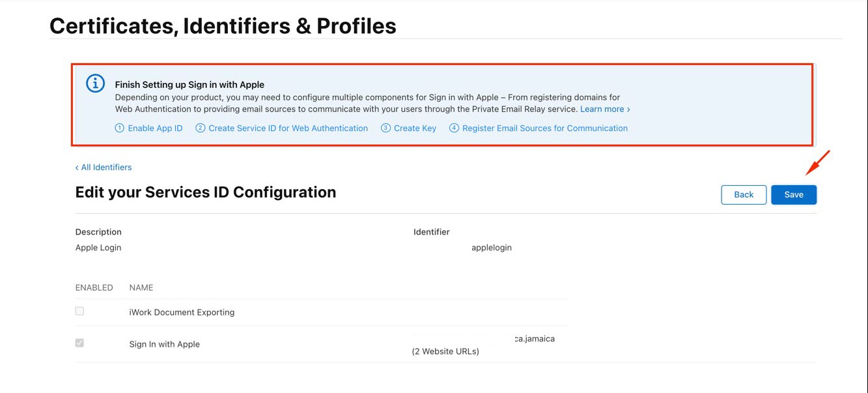Screen dimensions: 868x393
Task: Click the circled number 2 step icon
Action: click(200, 128)
